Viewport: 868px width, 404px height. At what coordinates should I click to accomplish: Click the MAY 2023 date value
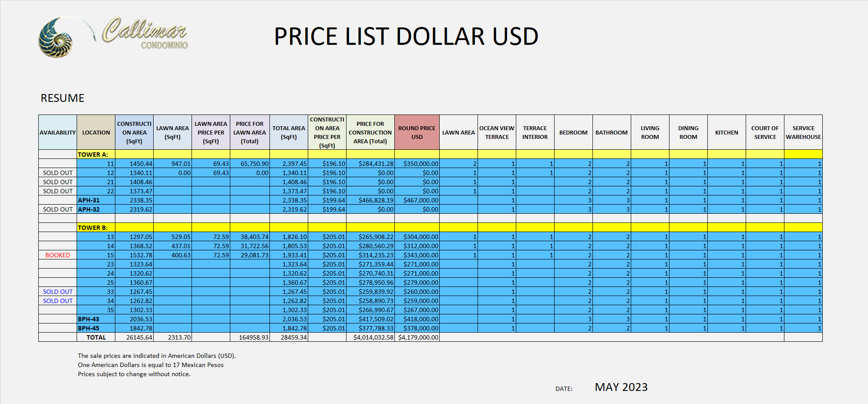point(621,387)
